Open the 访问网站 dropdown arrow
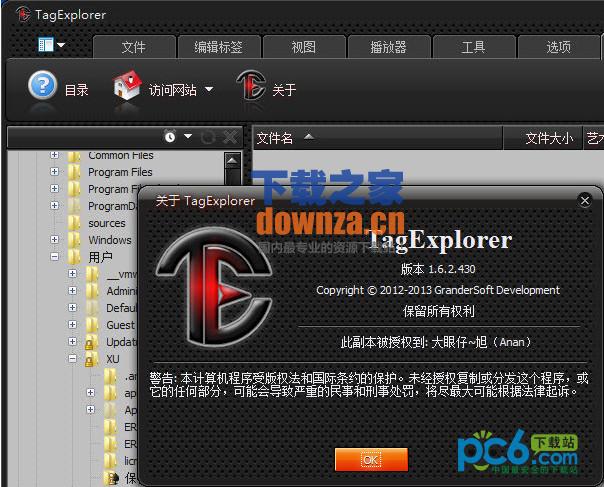 click(209, 90)
